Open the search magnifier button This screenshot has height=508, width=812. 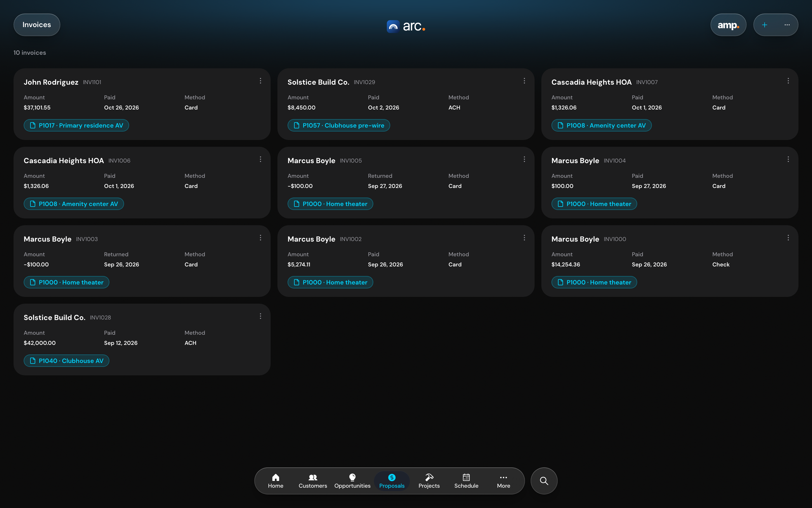(544, 481)
